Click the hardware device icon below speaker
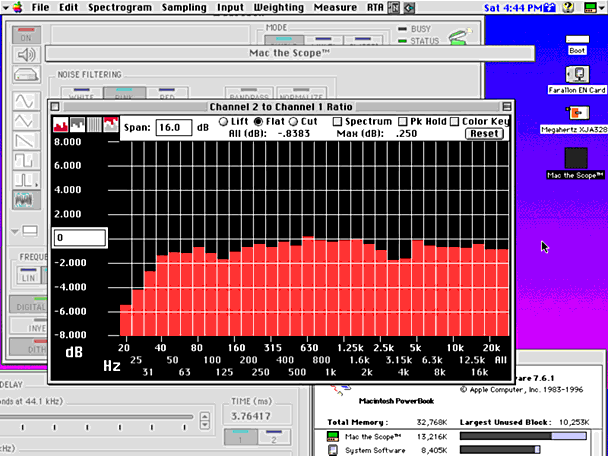Image resolution: width=608 pixels, height=456 pixels. (26, 74)
